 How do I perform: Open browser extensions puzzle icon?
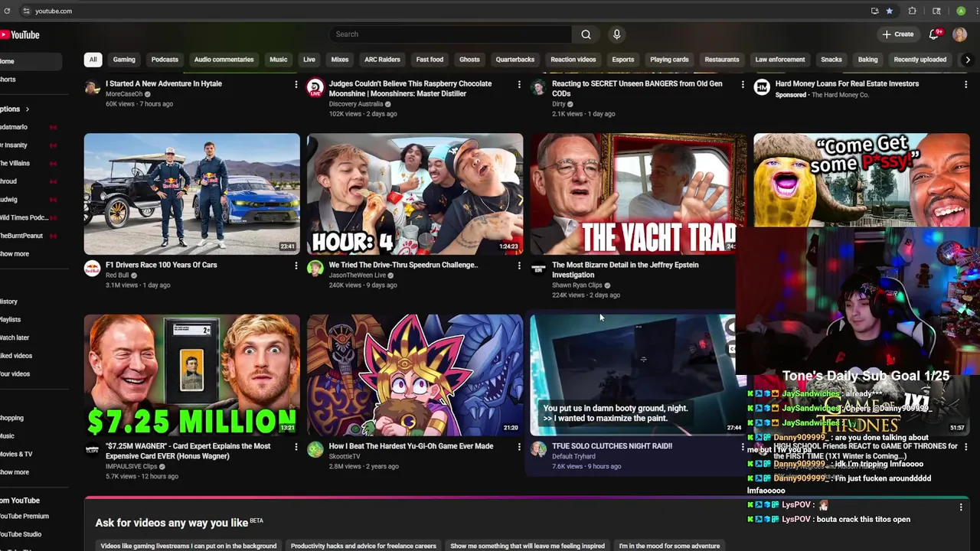tap(912, 11)
